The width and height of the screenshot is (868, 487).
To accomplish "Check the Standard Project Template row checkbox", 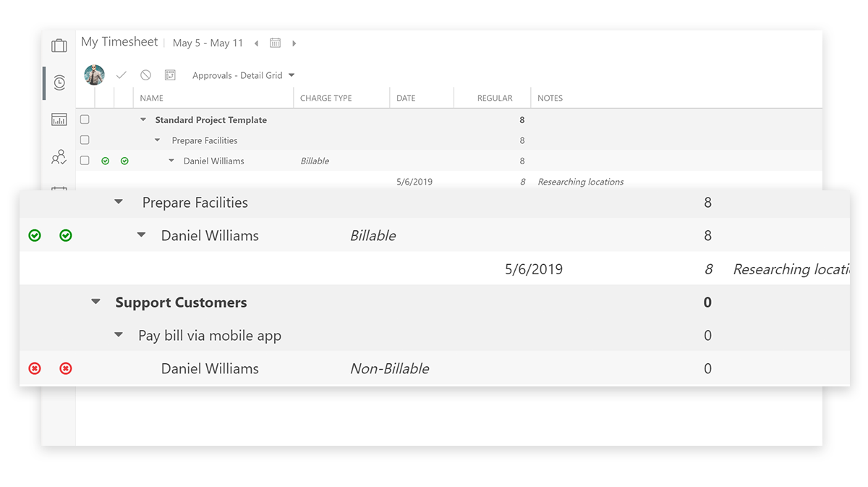I will [x=85, y=119].
